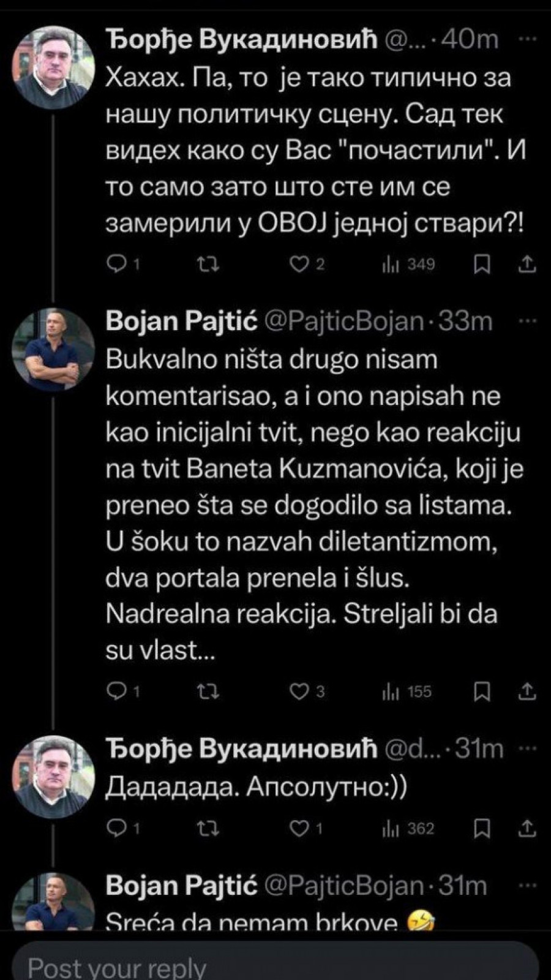Screen dimensions: 551x980
Task: Retweet Bojan Pajtić's 33m tweet
Action: [209, 692]
